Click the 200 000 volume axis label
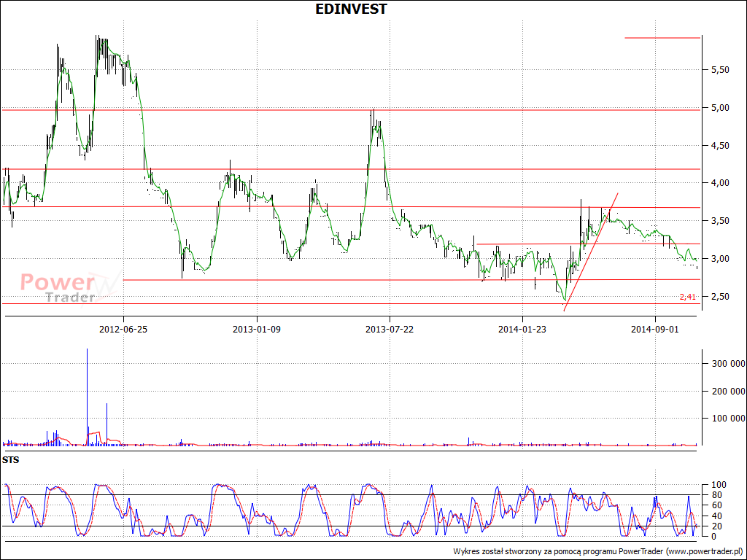 point(728,391)
